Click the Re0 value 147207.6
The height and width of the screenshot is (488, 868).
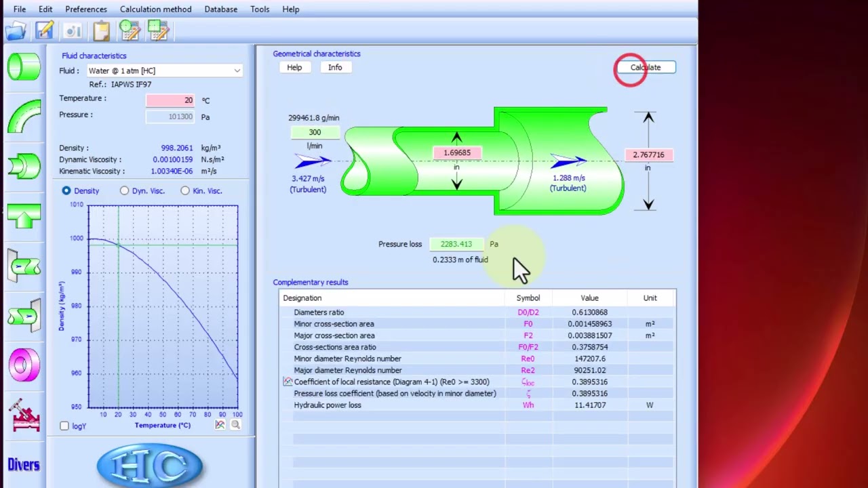[590, 359]
